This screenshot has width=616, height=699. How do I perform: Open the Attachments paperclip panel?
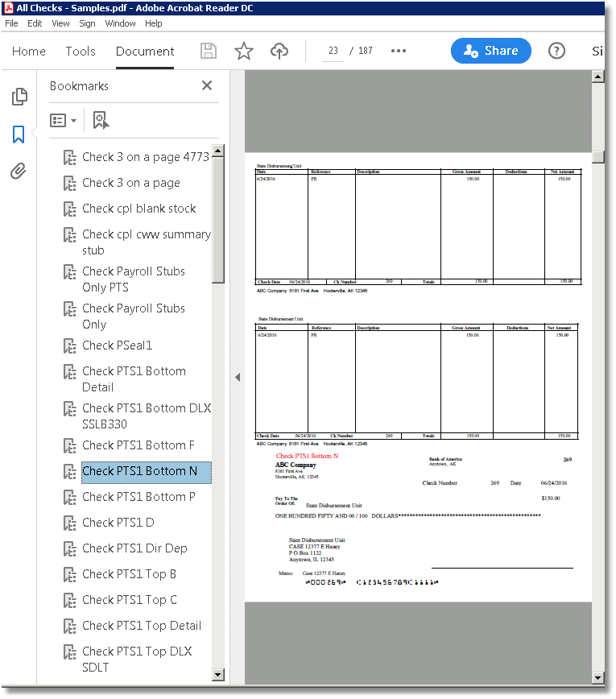point(19,172)
